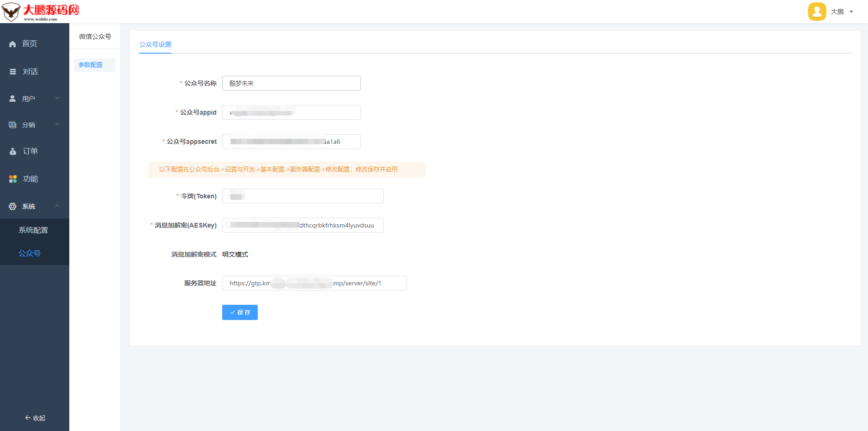Screen dimensions: 868x431
Task: Select the 系统 settings gear icon
Action: tap(12, 206)
